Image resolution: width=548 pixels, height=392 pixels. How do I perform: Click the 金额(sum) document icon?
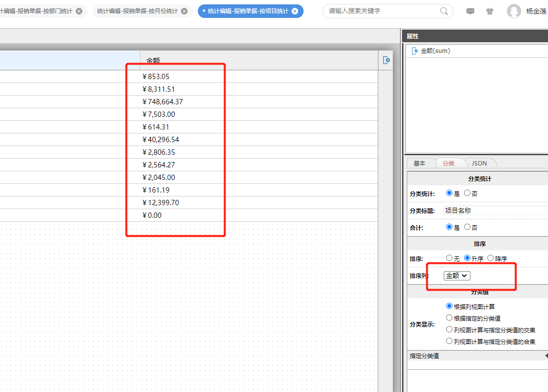coord(415,51)
